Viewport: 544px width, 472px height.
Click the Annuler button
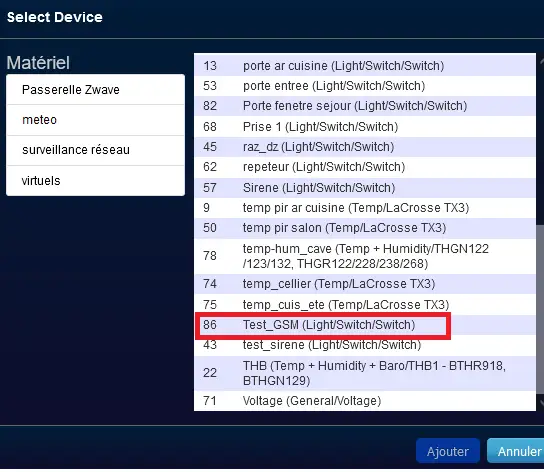pos(517,451)
